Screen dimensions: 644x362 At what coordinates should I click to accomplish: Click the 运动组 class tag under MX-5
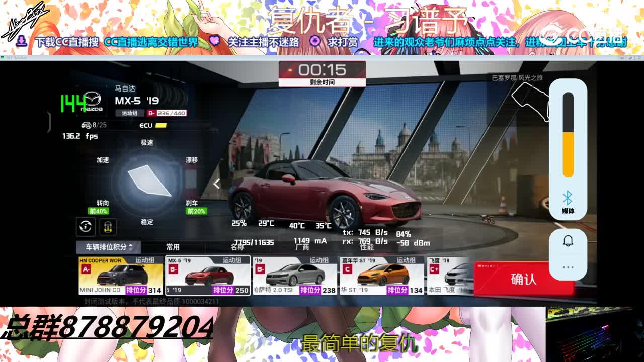tap(130, 113)
